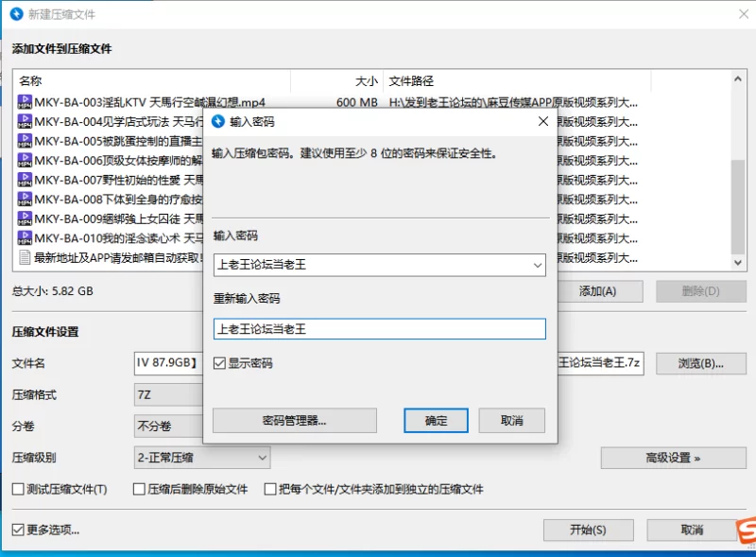Click the 总大小: 5.82 GB label
Screen dimensions: 756x557
click(x=53, y=291)
